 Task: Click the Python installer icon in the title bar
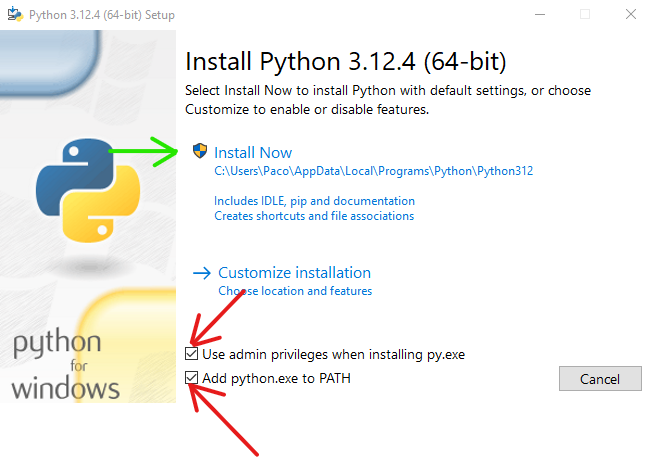coord(15,14)
